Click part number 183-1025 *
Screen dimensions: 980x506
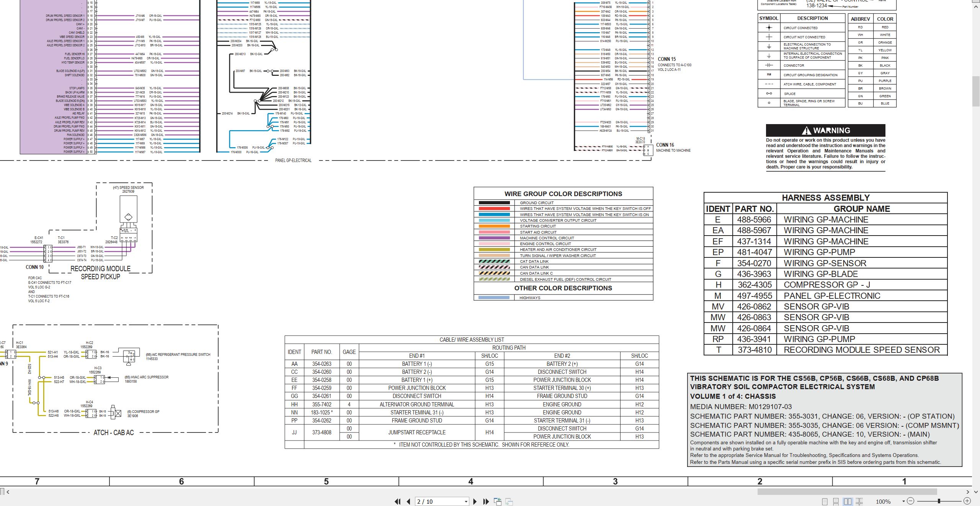click(x=322, y=413)
